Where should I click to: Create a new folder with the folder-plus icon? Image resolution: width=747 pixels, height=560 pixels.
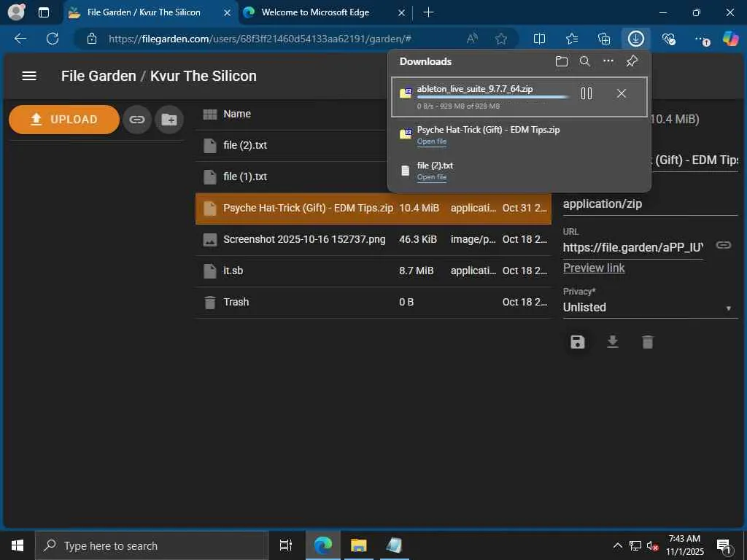tap(169, 119)
